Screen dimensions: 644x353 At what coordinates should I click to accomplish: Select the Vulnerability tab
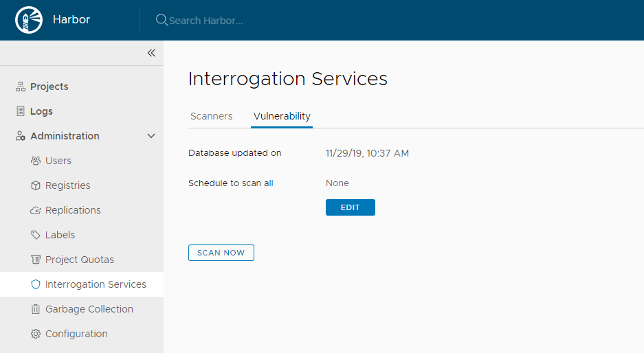[282, 116]
